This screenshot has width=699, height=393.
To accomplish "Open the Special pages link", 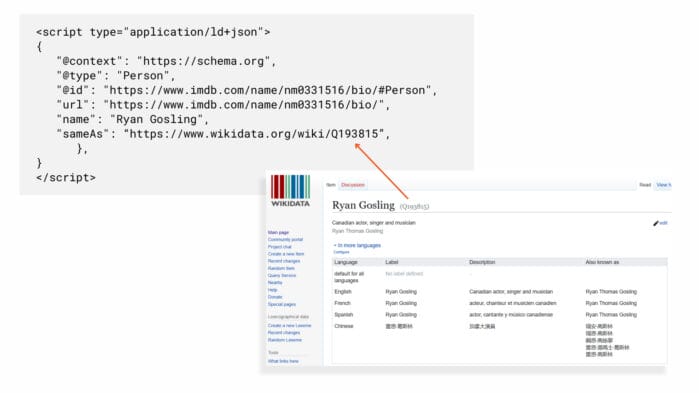I will tap(282, 304).
